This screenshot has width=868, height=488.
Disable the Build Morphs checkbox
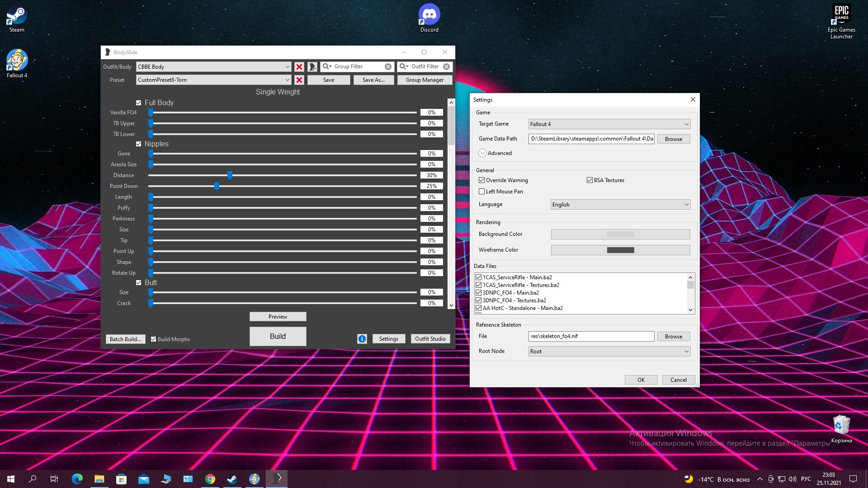pyautogui.click(x=154, y=339)
